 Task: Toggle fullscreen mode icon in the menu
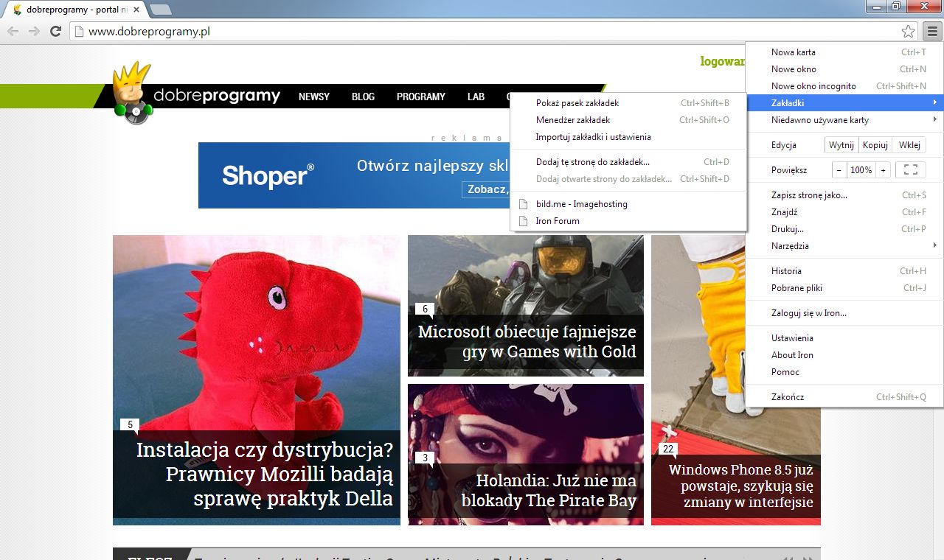point(910,170)
